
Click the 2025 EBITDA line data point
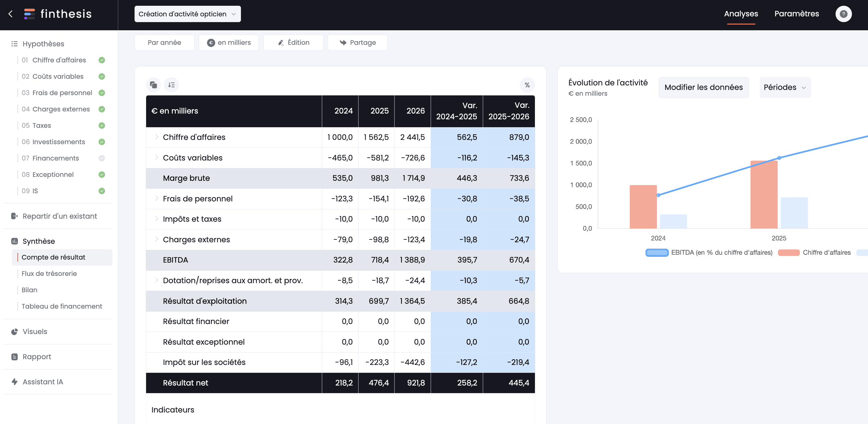pos(779,158)
